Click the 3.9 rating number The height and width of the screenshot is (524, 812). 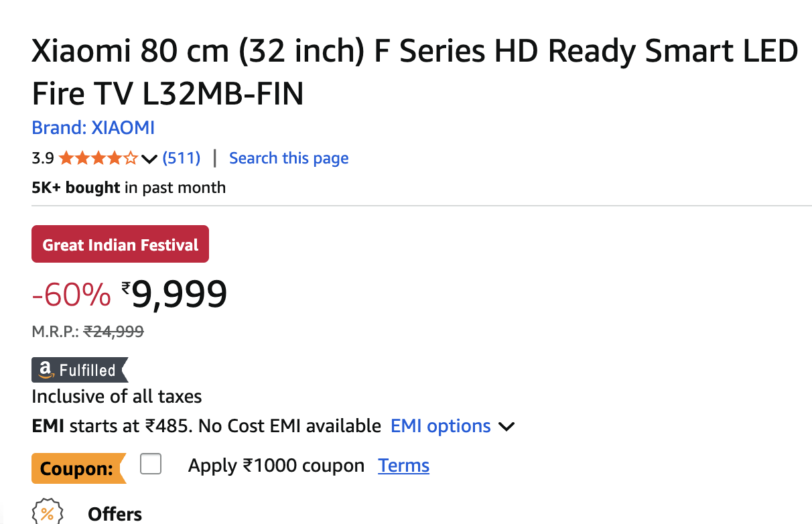tap(43, 159)
